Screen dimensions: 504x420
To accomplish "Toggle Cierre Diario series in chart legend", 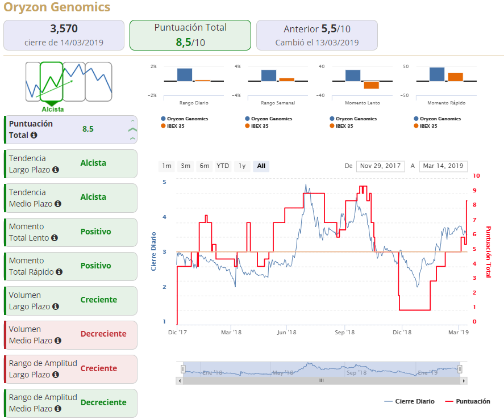I will tap(409, 401).
